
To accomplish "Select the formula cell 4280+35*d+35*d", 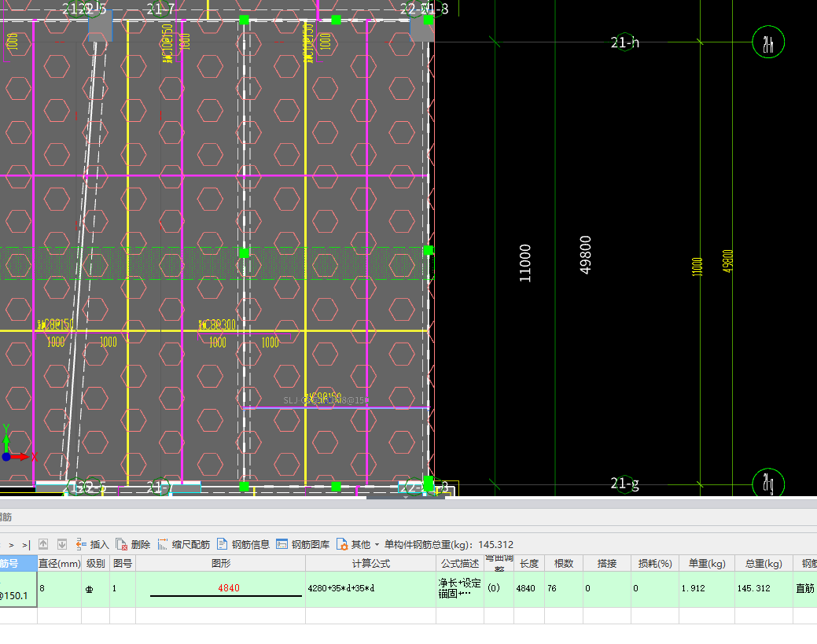I will [370, 589].
